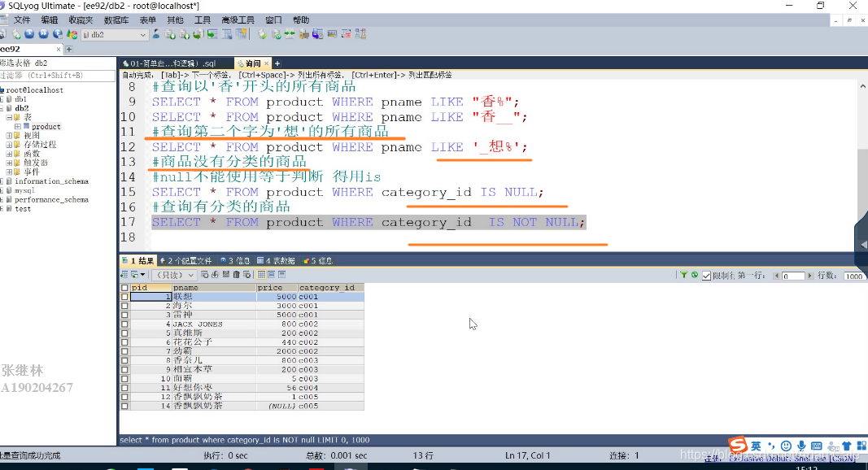Click the export table data icon in toolbar
The width and height of the screenshot is (868, 470).
pos(212,34)
